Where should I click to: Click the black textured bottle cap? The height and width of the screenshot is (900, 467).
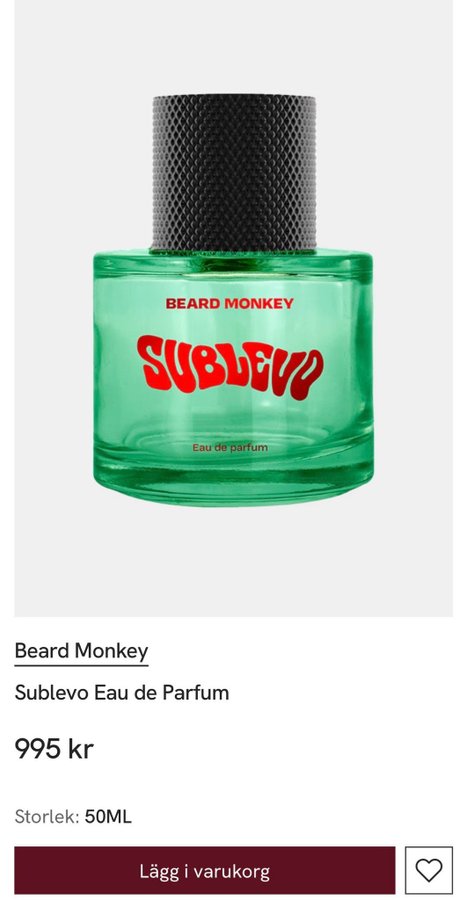(234, 173)
